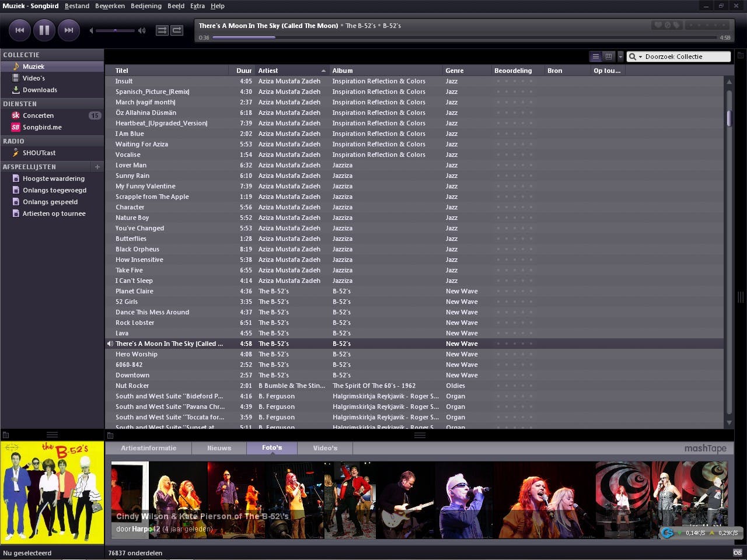
Task: Go back to the previous track
Action: 20,30
